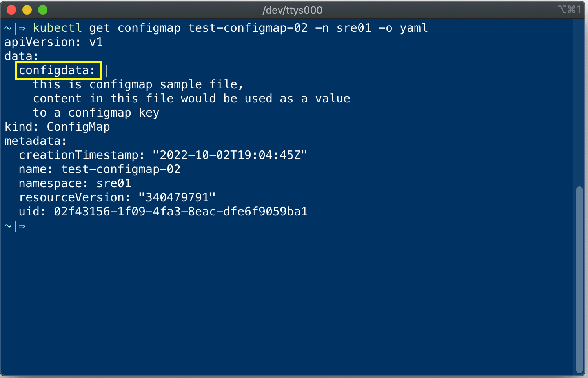Select the namespace sre01 value
The width and height of the screenshot is (588, 378).
point(113,183)
